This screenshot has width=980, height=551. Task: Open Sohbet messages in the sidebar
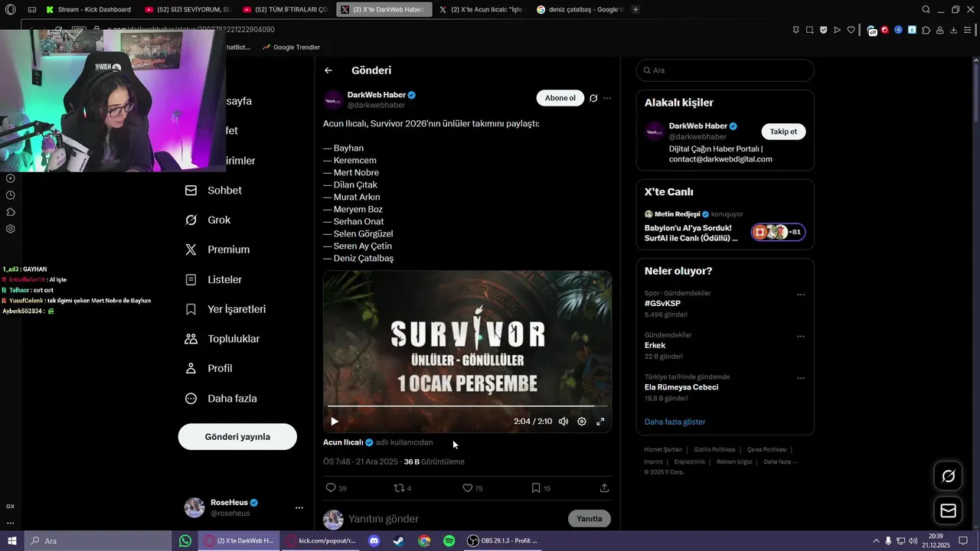tap(214, 190)
